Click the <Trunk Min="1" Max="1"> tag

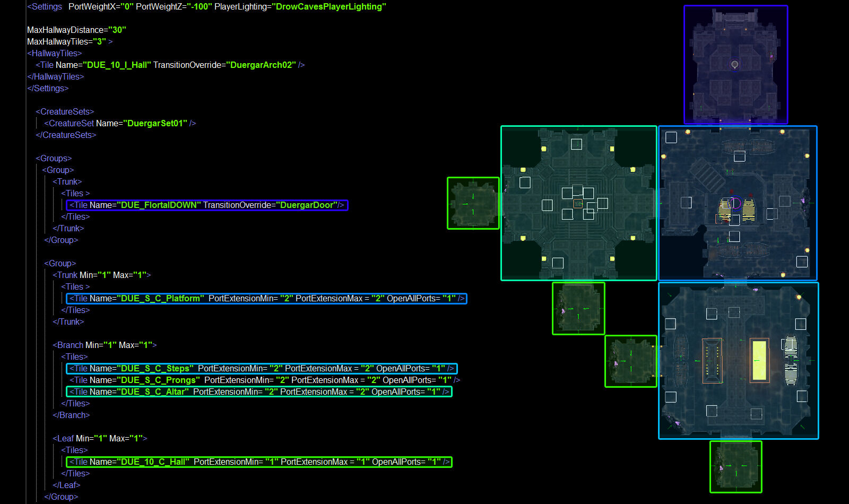pos(102,275)
